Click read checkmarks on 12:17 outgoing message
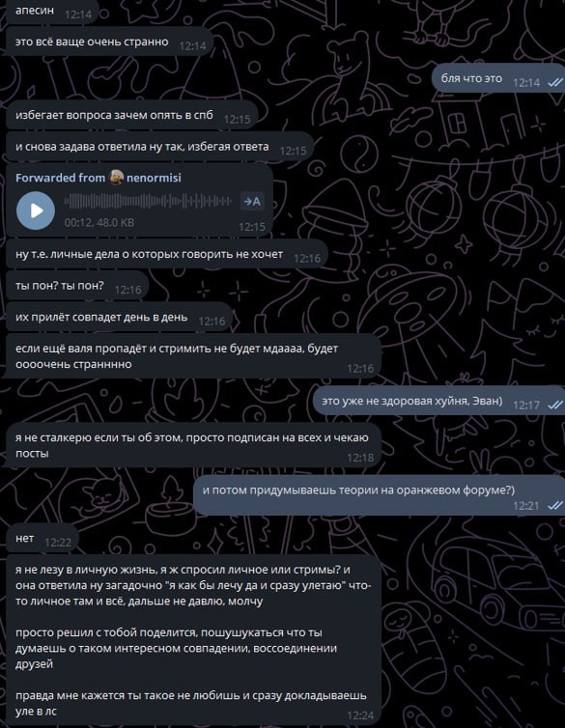The image size is (565, 728). [554, 405]
